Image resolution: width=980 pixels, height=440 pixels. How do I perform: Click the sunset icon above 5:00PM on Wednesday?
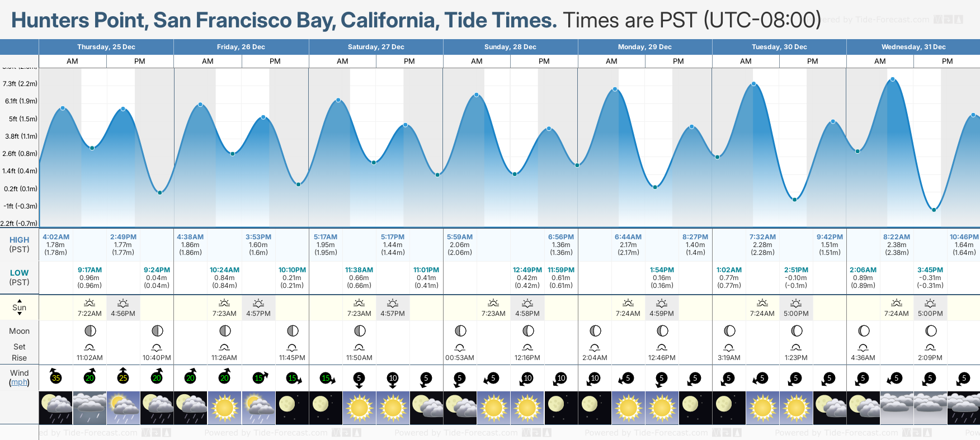[x=930, y=303]
